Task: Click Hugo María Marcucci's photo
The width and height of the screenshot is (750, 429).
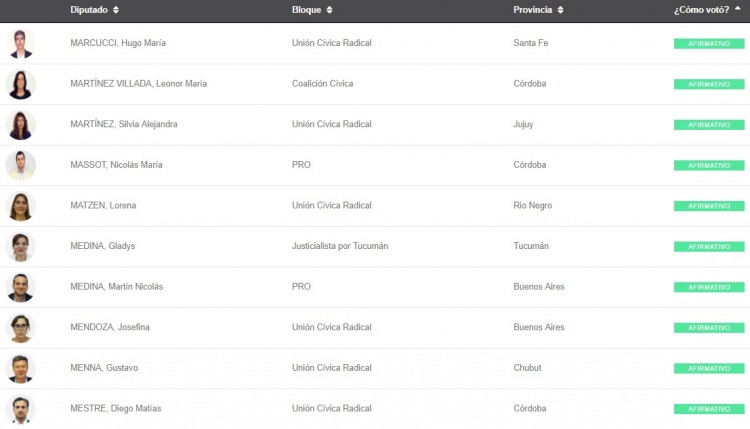Action: coord(20,43)
